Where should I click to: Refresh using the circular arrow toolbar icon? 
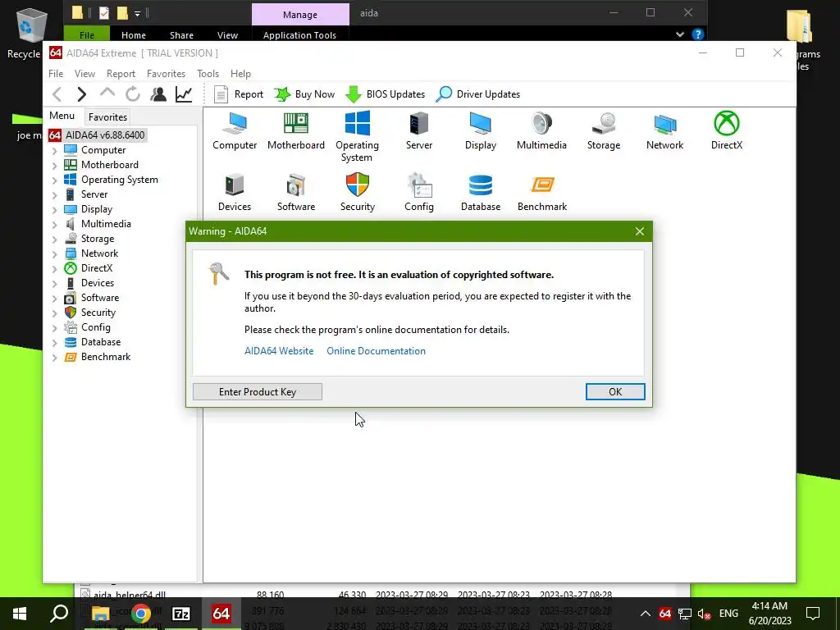coord(132,94)
